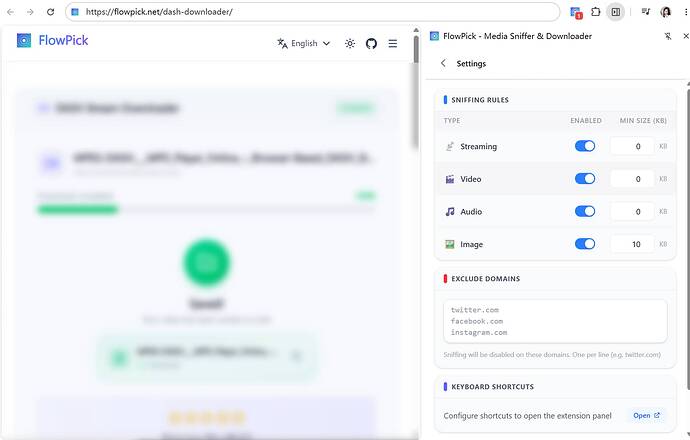This screenshot has height=440, width=690.
Task: Click the FlowPick extension icon in toolbar
Action: [576, 12]
